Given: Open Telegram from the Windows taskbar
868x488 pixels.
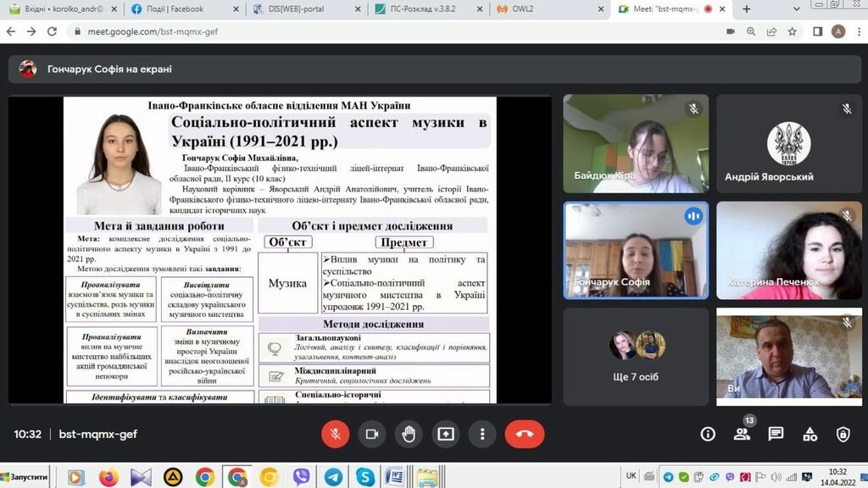Looking at the screenshot, I should pos(333,477).
